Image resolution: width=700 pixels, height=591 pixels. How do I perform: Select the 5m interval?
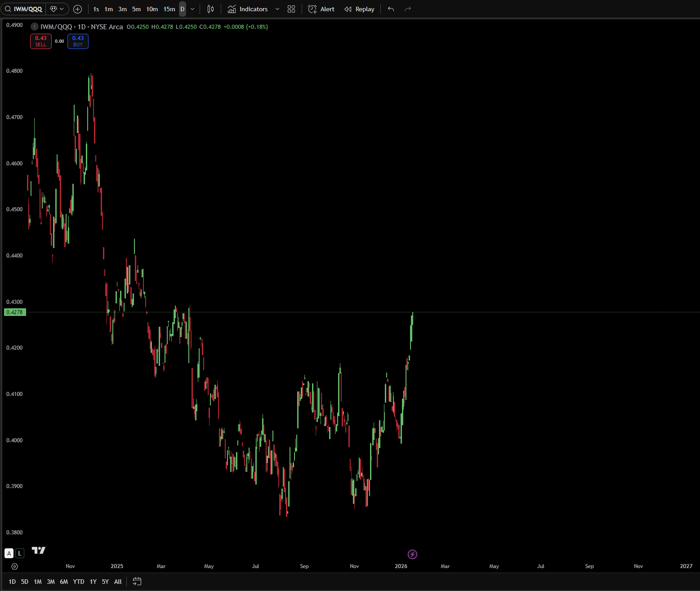[x=136, y=9]
